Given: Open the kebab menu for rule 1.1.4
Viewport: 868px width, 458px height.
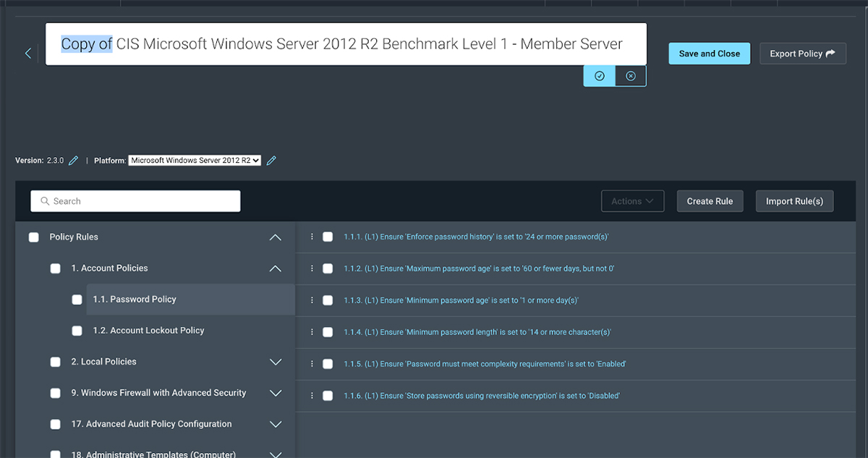Looking at the screenshot, I should point(312,332).
